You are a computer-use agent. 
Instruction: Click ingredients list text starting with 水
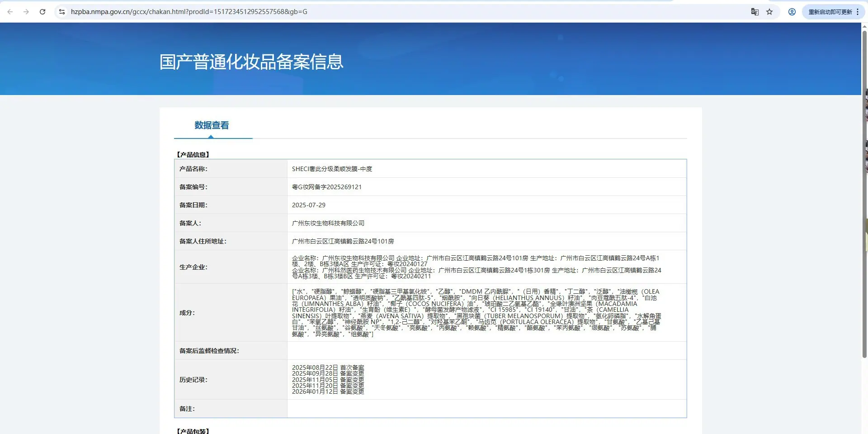pyautogui.click(x=476, y=313)
